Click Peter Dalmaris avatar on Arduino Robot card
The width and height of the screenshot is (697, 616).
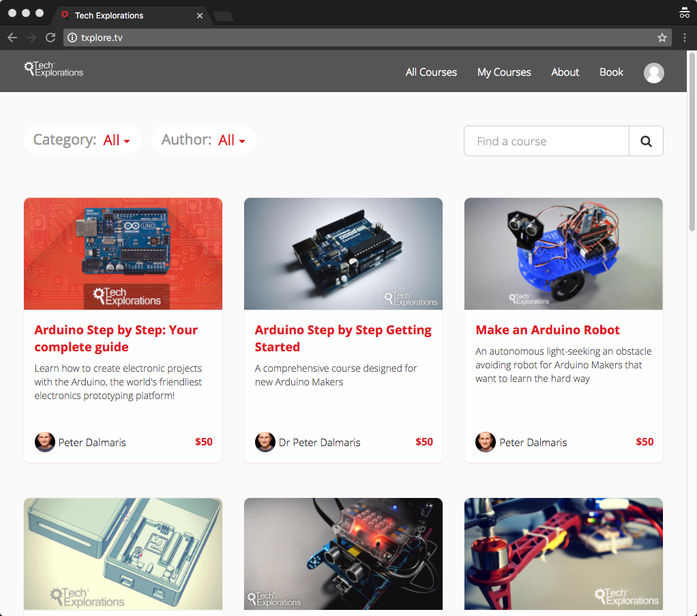pyautogui.click(x=486, y=442)
